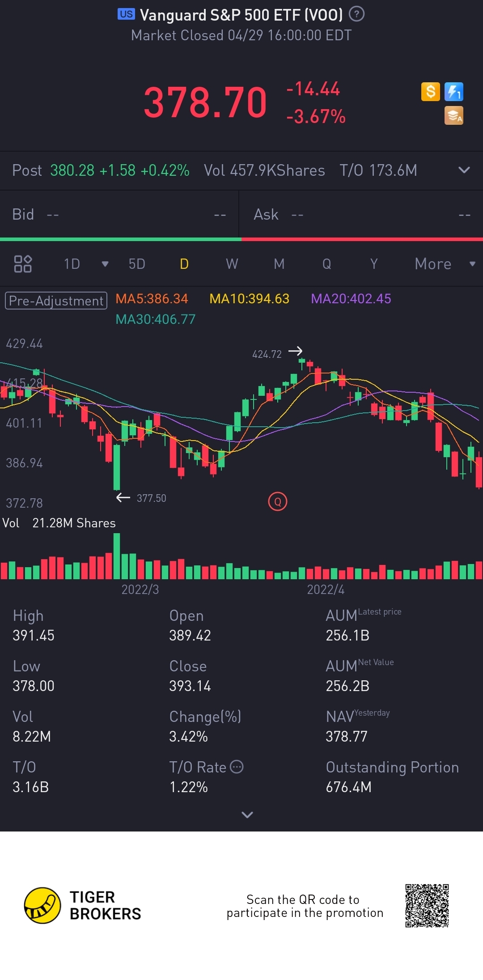Tap the MA30:406.77 indicator label
This screenshot has height=980, width=483.
156,319
